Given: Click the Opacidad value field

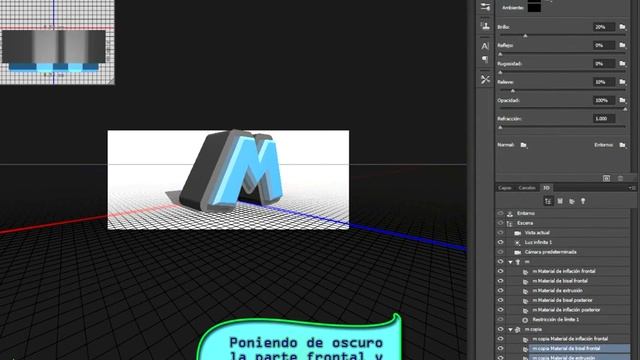Looking at the screenshot, I should pyautogui.click(x=604, y=100).
